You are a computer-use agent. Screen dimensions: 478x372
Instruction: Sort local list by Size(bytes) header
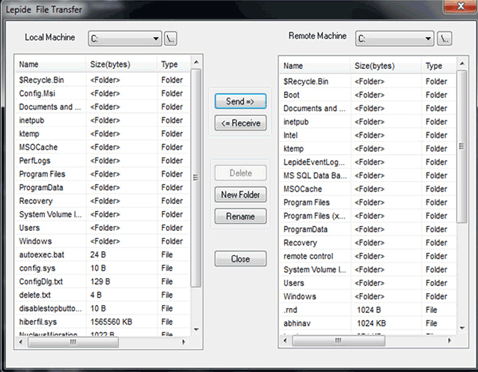point(121,64)
